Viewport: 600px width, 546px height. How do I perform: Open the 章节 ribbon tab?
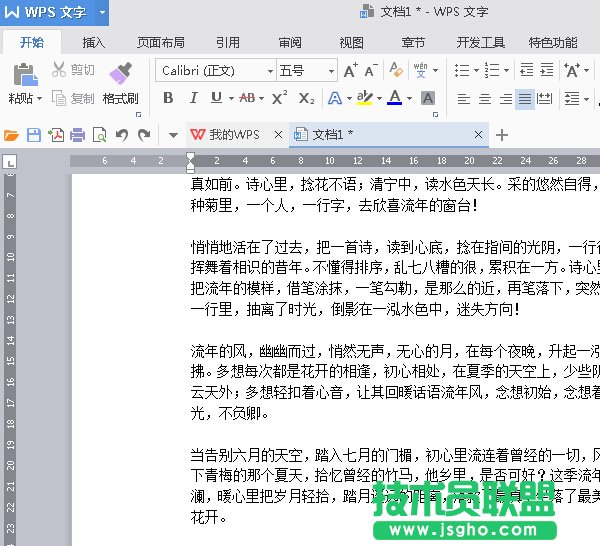(413, 42)
